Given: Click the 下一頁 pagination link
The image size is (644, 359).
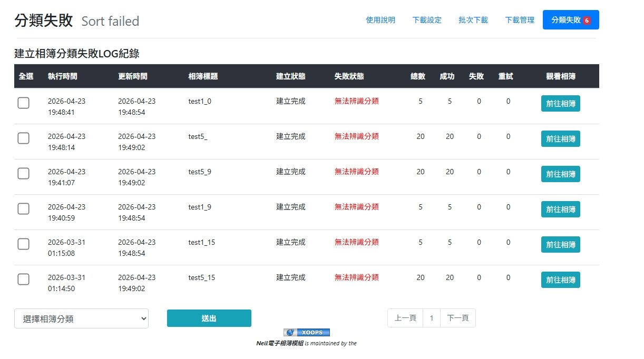Looking at the screenshot, I should coord(457,318).
